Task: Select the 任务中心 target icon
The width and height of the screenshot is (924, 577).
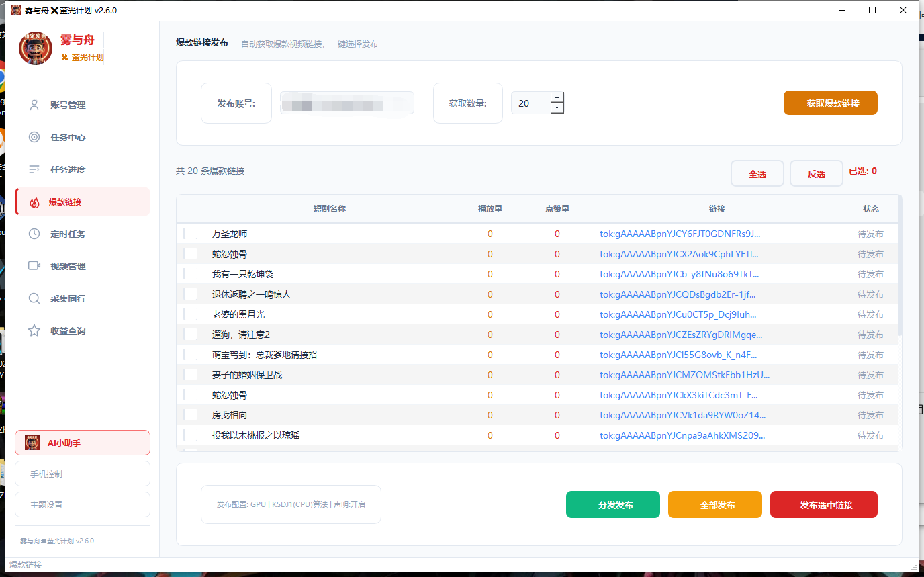Action: point(34,137)
